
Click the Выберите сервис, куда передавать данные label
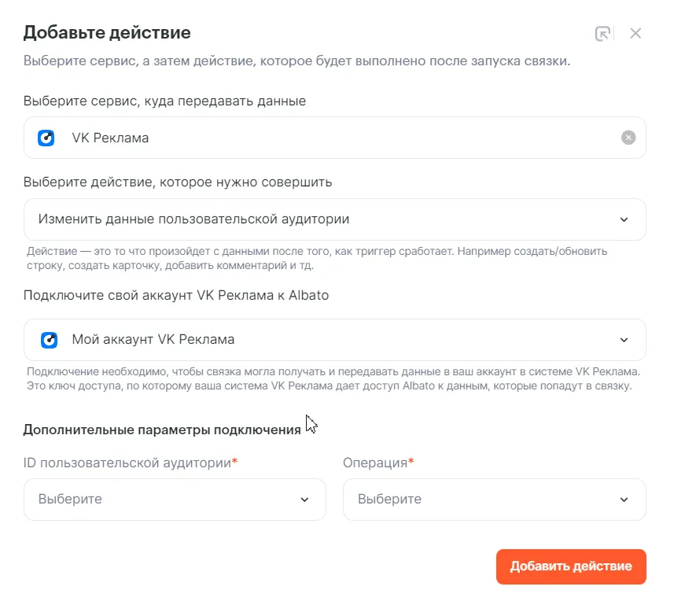164,101
